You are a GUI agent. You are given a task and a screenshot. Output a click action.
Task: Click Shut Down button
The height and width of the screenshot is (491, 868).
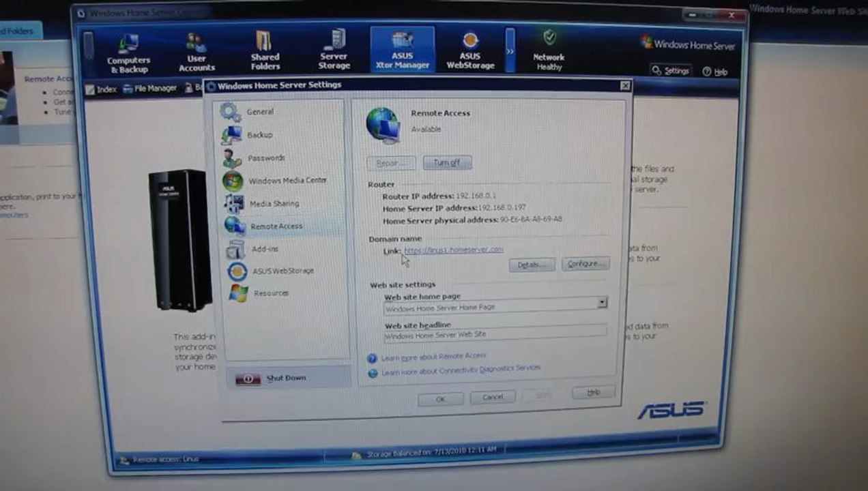pyautogui.click(x=287, y=378)
